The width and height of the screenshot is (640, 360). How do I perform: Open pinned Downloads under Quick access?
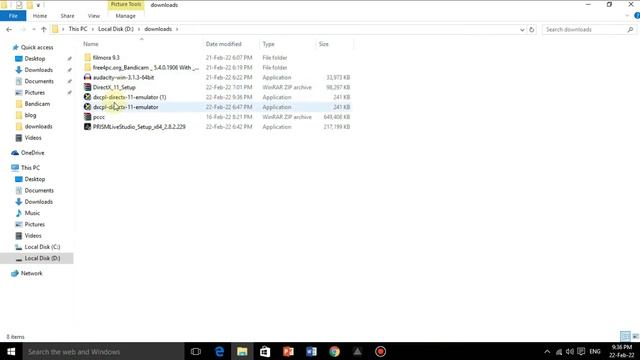38,70
